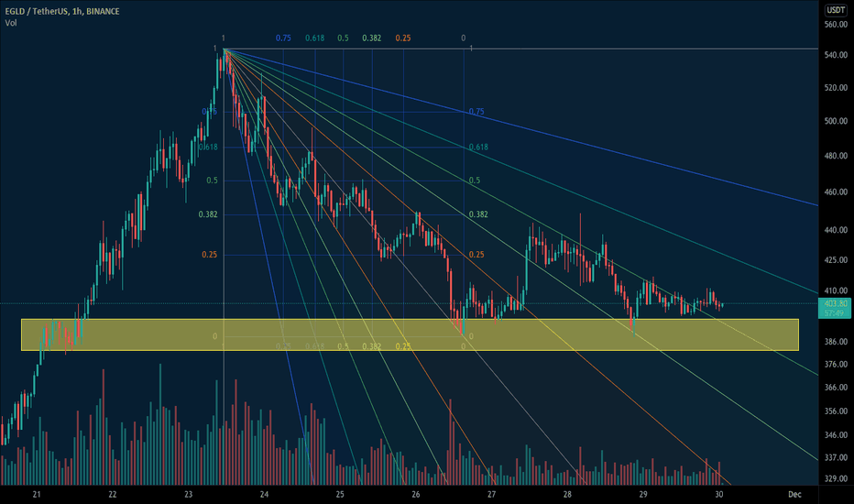Click the 337.00 price axis label

click(x=836, y=457)
